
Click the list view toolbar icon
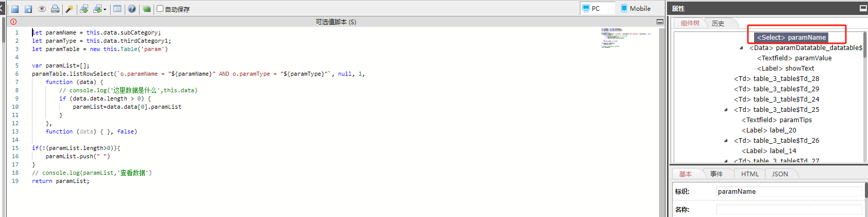coord(118,9)
